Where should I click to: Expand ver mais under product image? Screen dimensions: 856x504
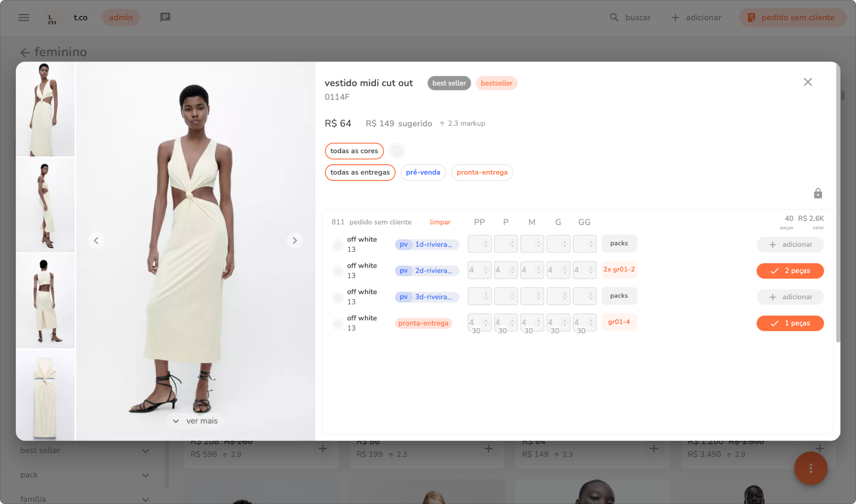(195, 421)
